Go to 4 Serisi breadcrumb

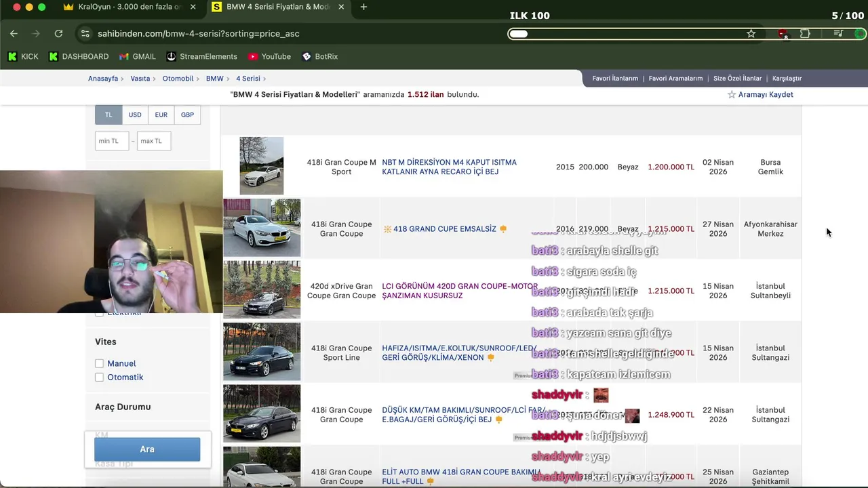click(248, 79)
